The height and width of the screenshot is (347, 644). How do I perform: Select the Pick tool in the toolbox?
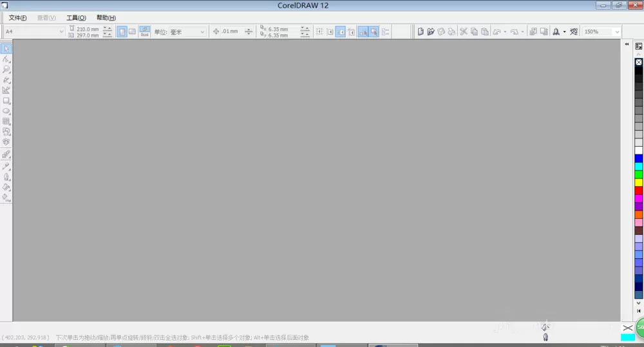6,48
